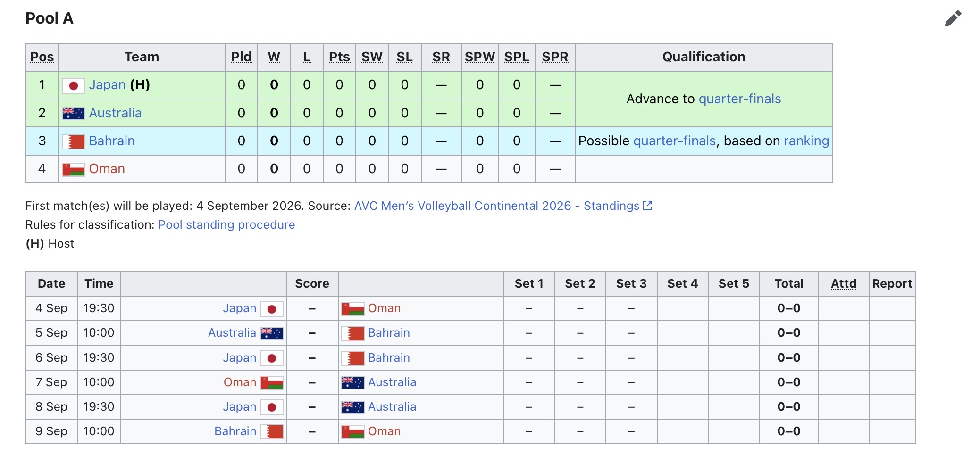Click Oman flag in the 4 Sep match

353,309
